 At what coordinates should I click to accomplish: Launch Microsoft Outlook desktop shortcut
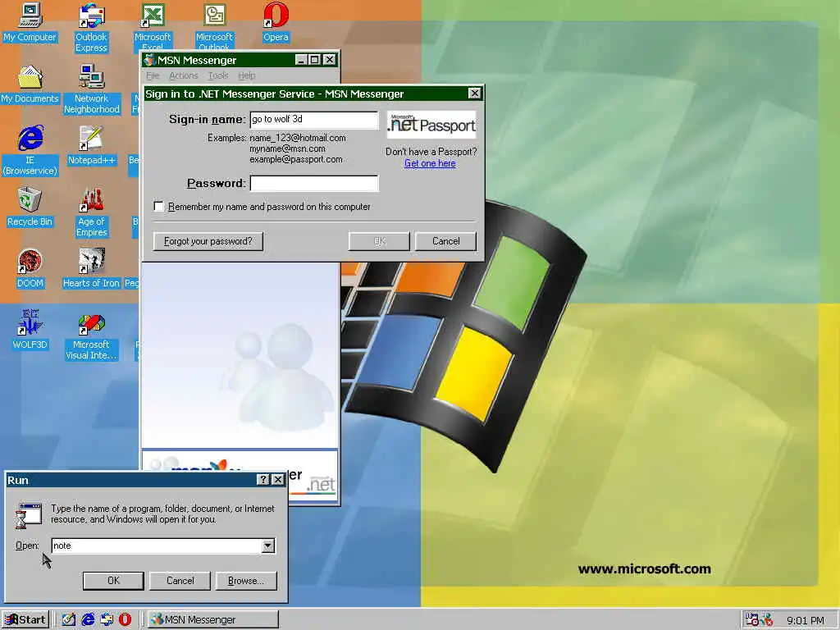point(214,27)
